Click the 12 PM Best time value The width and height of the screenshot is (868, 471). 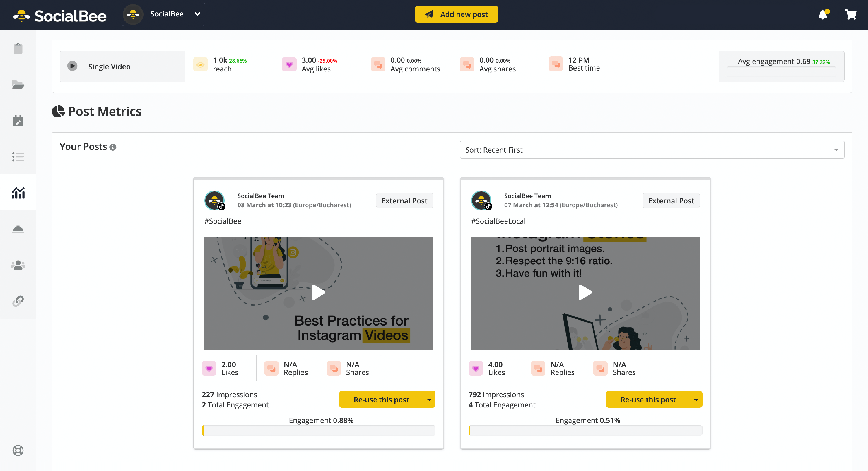pyautogui.click(x=579, y=60)
